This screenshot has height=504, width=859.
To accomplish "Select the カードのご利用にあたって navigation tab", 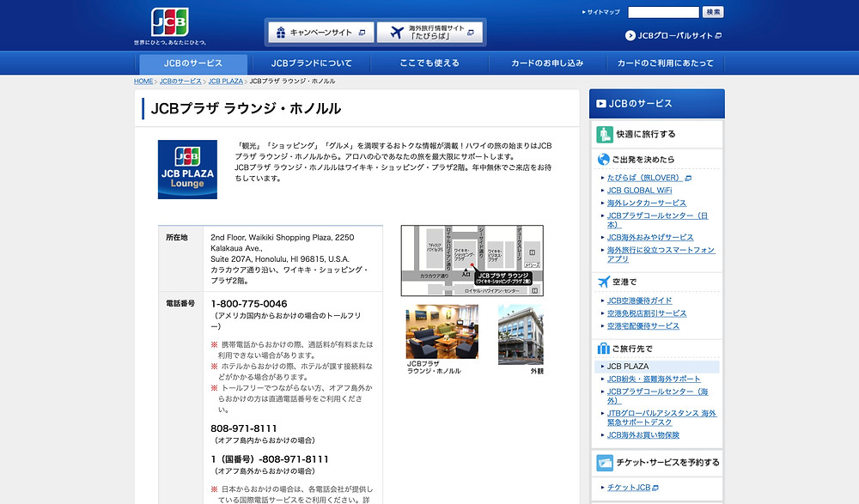I will (x=665, y=63).
